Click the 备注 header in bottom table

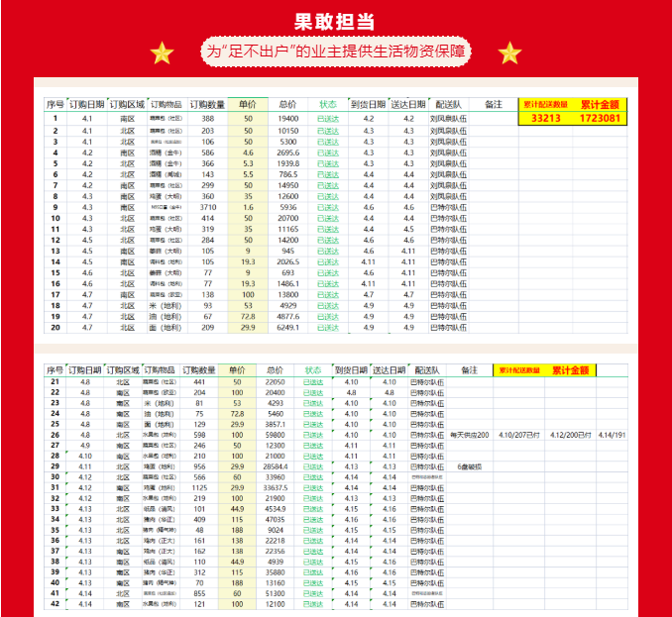[469, 369]
